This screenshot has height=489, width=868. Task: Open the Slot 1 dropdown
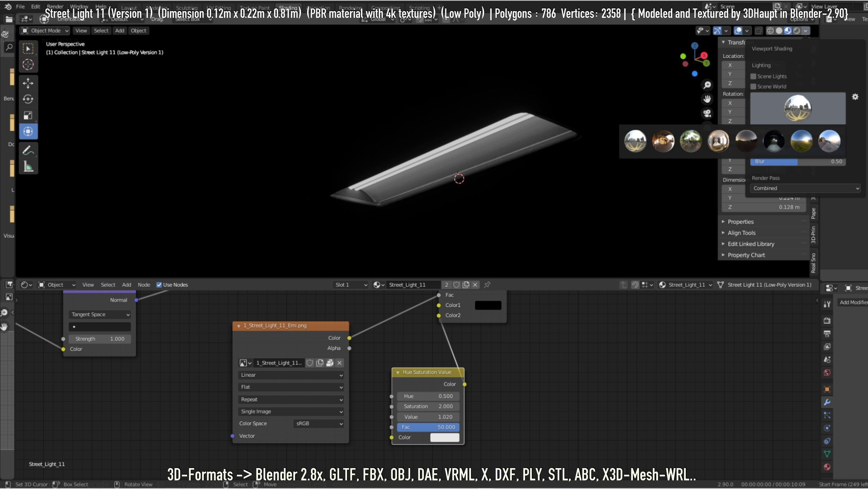click(x=351, y=285)
